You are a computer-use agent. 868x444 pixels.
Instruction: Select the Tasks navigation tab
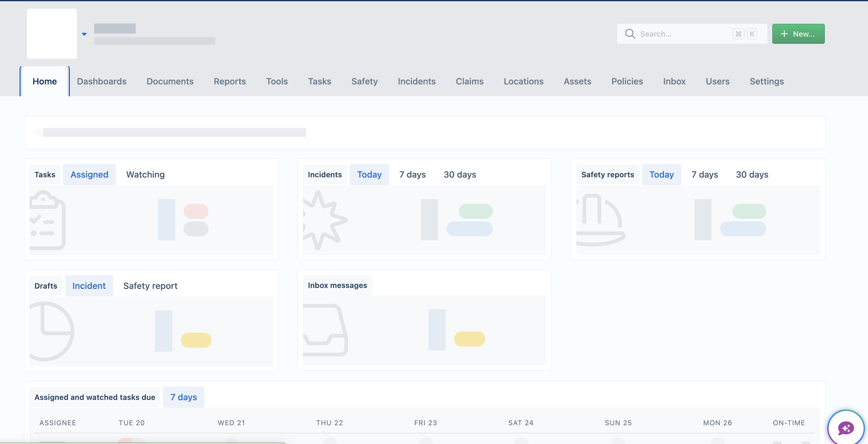(x=320, y=81)
